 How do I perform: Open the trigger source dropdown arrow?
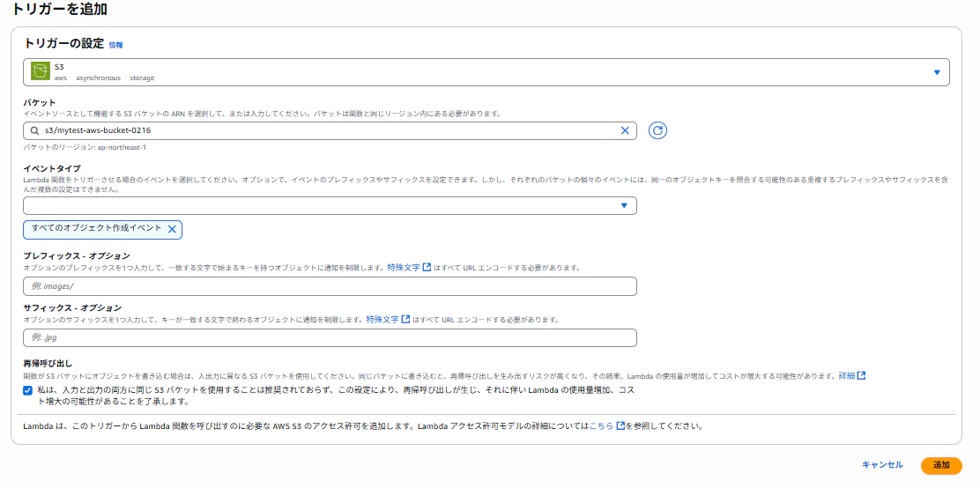936,72
